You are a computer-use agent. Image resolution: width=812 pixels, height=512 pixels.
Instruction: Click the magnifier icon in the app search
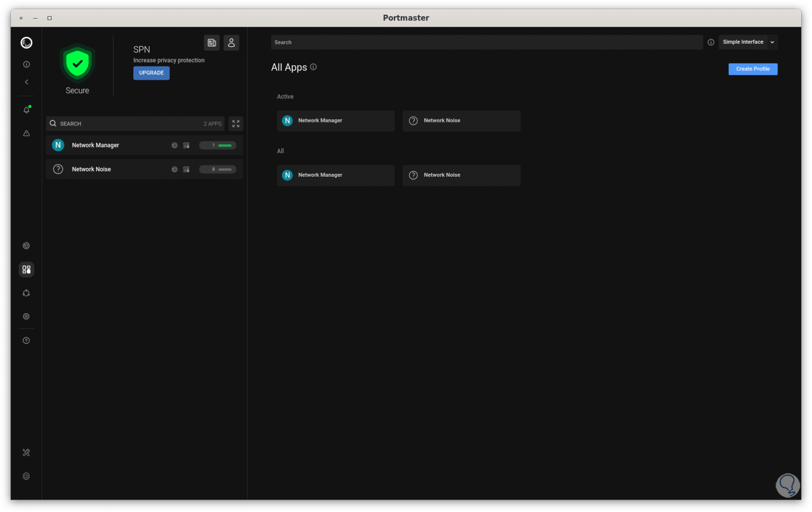pos(53,124)
